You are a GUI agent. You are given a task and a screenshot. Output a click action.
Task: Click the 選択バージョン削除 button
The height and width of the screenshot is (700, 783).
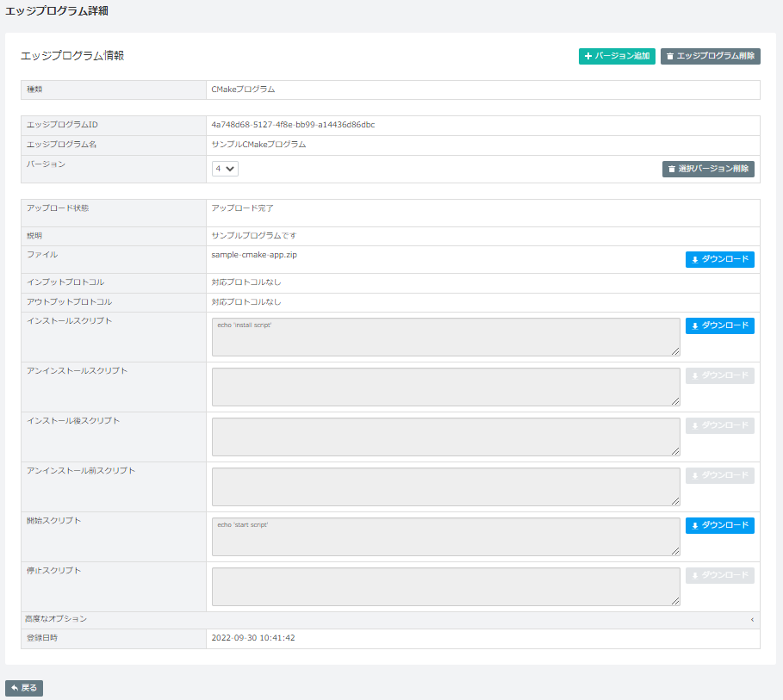[708, 169]
